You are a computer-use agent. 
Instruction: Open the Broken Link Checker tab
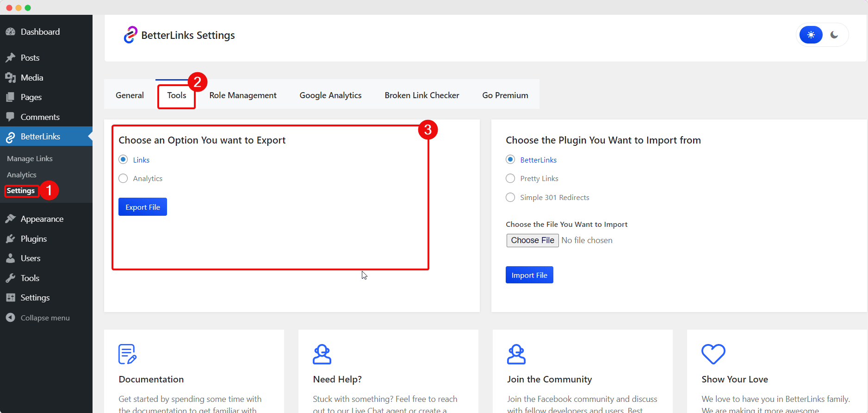coord(422,95)
